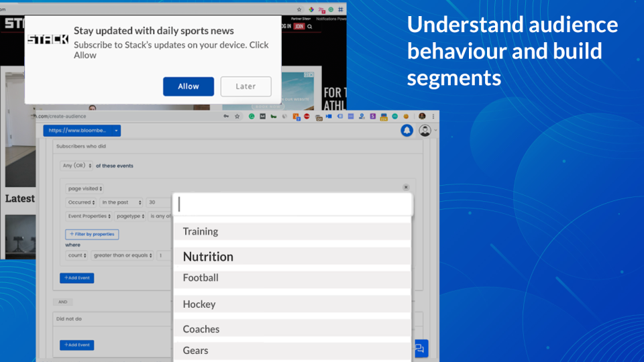644x362 pixels.
Task: Open the page visited event dropdown
Action: [85, 189]
